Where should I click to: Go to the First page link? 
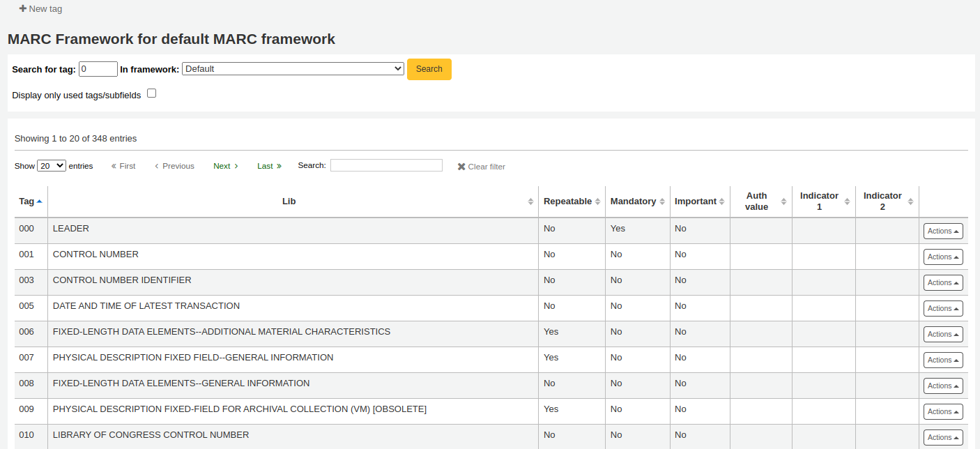tap(123, 166)
